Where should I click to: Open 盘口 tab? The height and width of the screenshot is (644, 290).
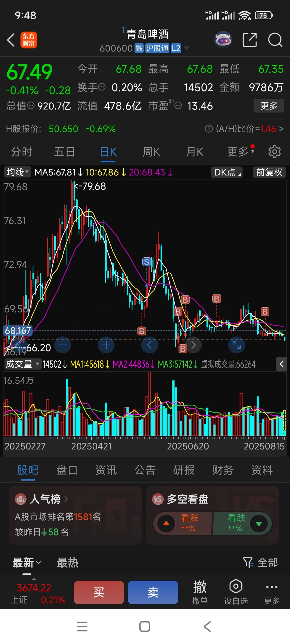click(x=67, y=470)
